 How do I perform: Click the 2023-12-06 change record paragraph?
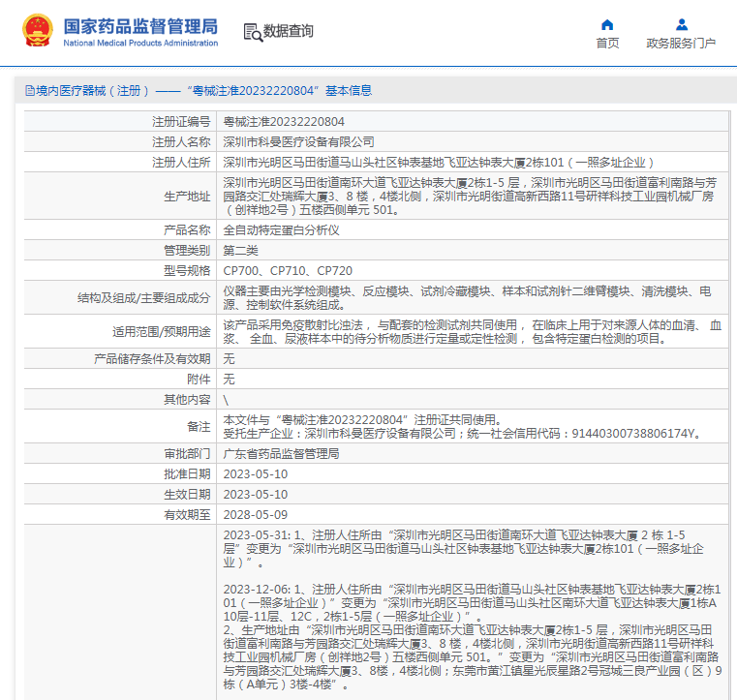472,603
